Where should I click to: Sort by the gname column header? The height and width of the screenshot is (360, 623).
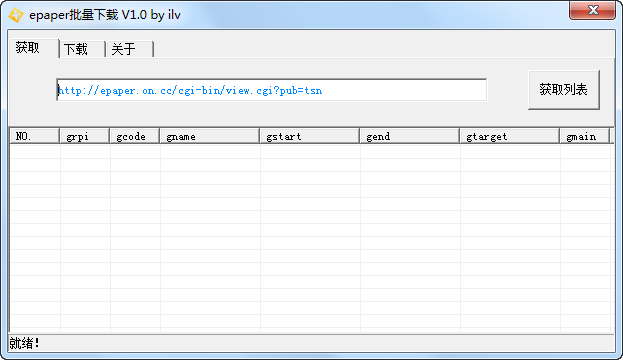click(210, 136)
